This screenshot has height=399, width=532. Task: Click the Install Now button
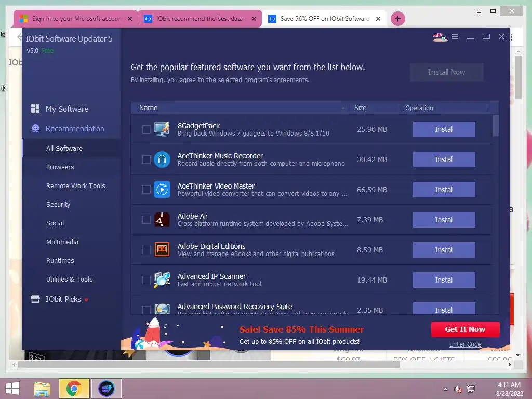446,72
